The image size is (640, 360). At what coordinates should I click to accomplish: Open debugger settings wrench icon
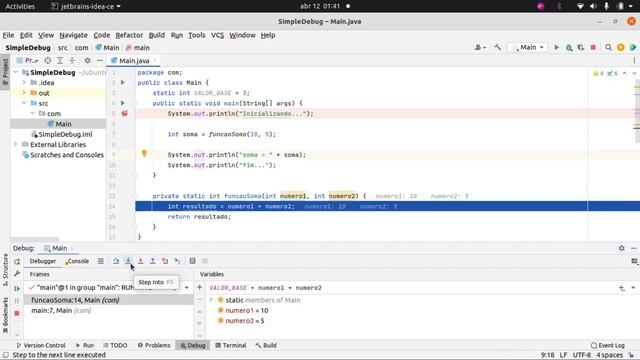pyautogui.click(x=17, y=273)
